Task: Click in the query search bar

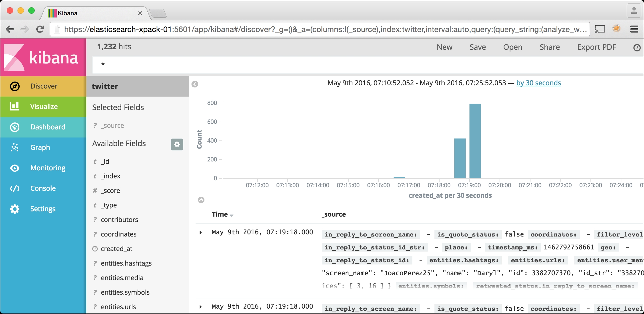Action: [x=368, y=64]
